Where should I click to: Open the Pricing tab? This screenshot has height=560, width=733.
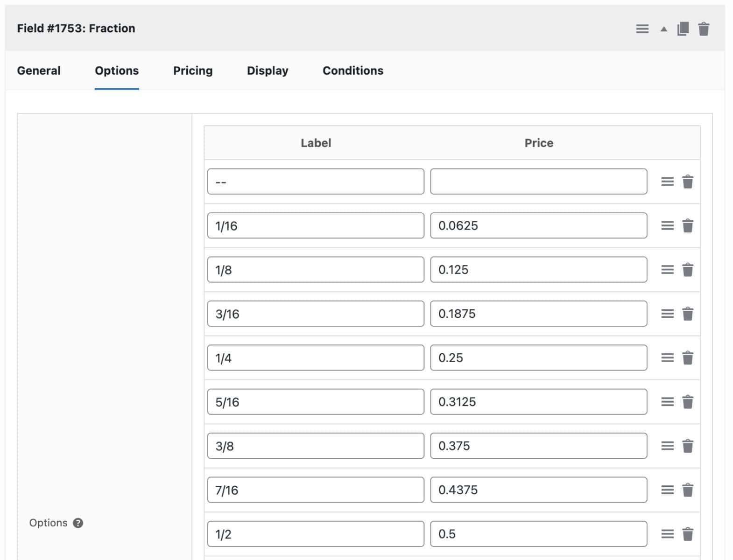(193, 70)
